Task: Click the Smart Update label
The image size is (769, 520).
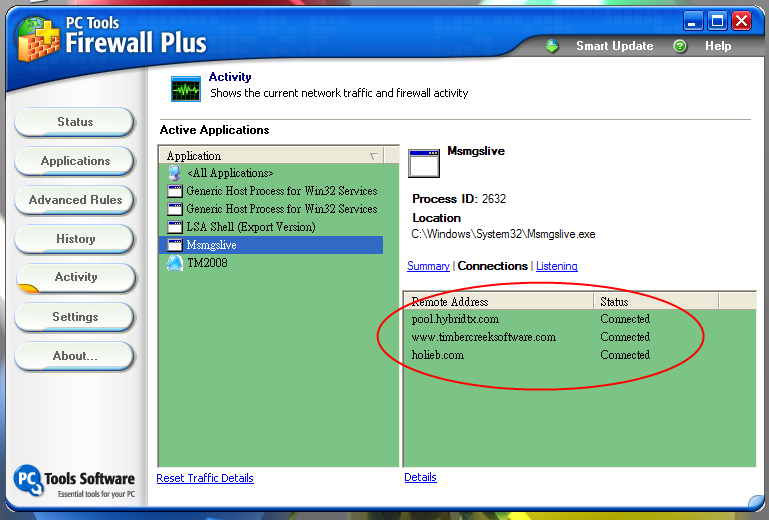Action: click(x=615, y=46)
